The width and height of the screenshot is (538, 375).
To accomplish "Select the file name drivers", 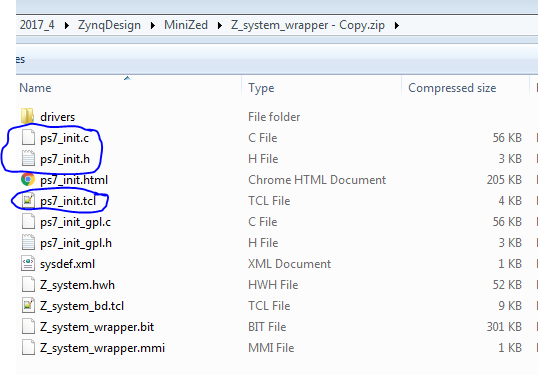I will pos(57,117).
